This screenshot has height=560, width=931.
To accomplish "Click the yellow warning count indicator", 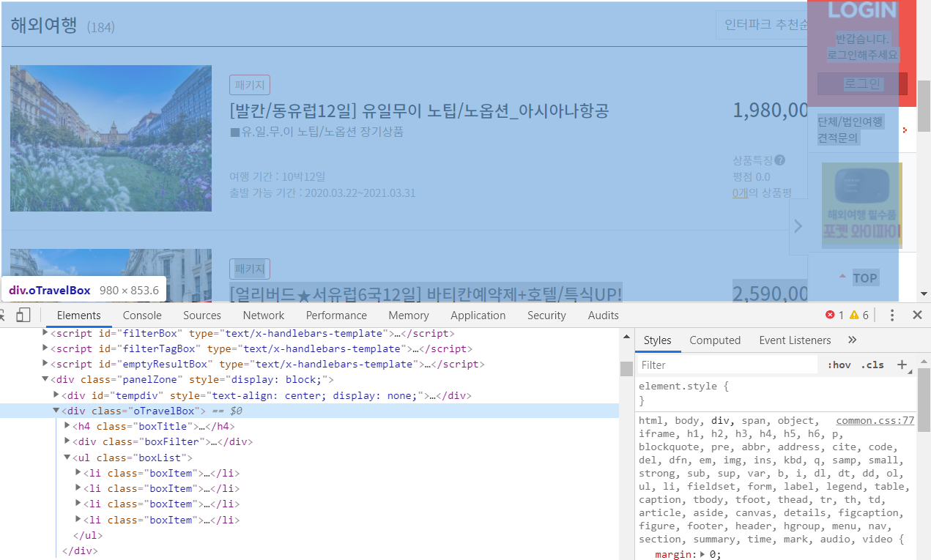I will point(858,315).
